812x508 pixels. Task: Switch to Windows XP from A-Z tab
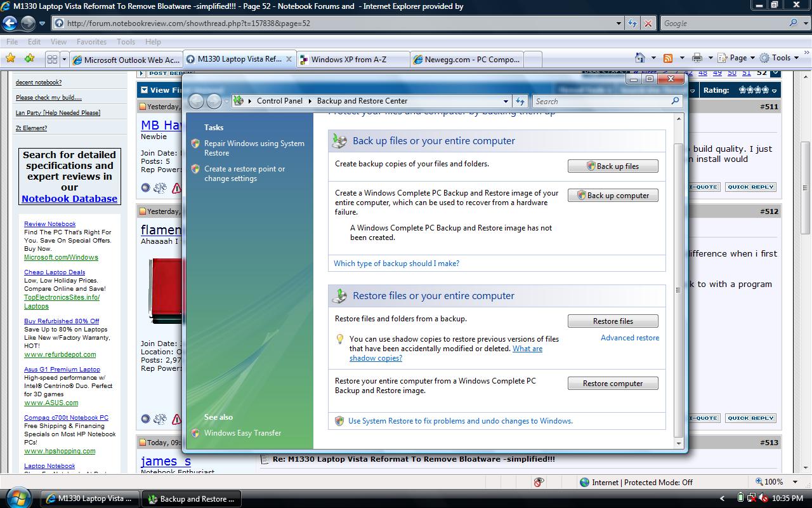tap(354, 60)
